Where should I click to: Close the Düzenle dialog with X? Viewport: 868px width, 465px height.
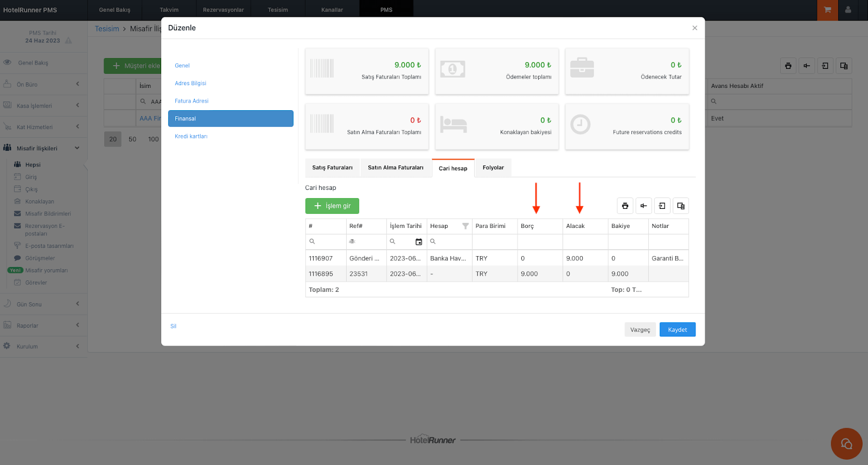pos(694,28)
